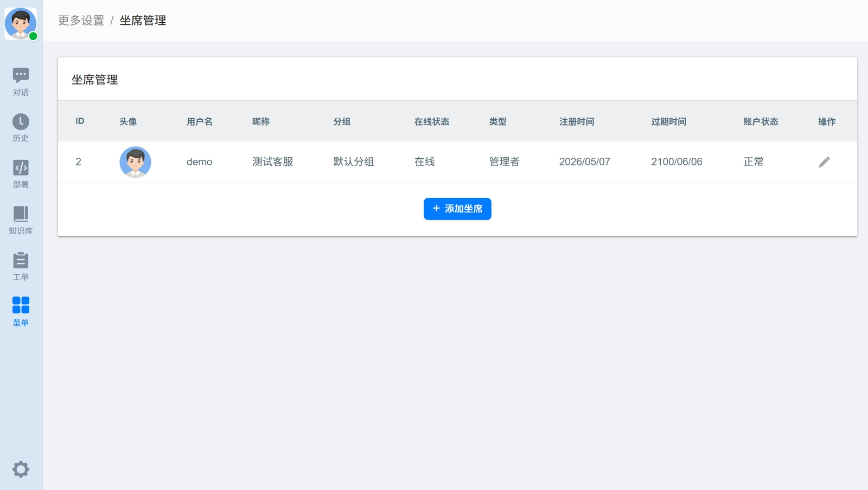The height and width of the screenshot is (490, 868).
Task: Click the user avatar at sidebar top
Action: (21, 23)
